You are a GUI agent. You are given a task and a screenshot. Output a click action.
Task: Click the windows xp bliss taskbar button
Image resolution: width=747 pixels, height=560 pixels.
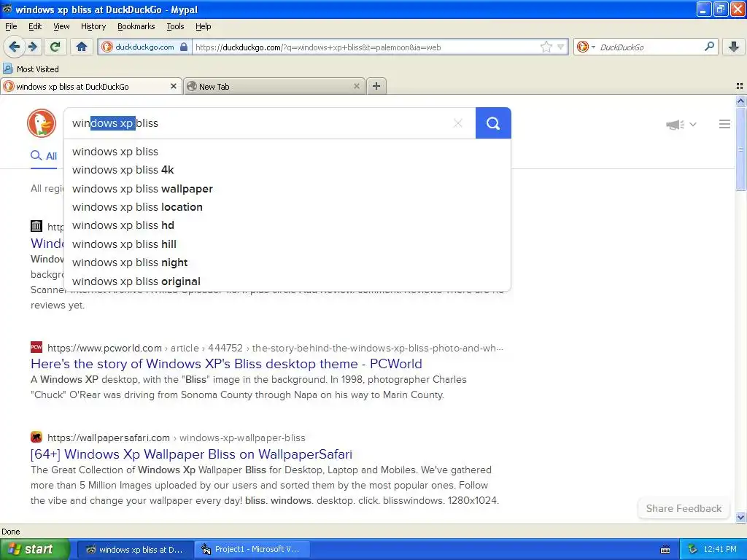pos(135,550)
